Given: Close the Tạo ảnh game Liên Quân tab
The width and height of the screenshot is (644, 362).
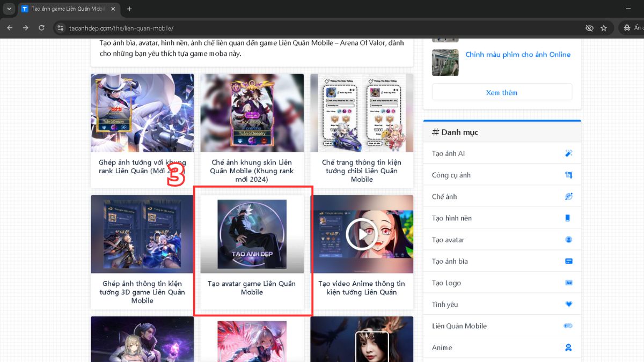Looking at the screenshot, I should 113,9.
